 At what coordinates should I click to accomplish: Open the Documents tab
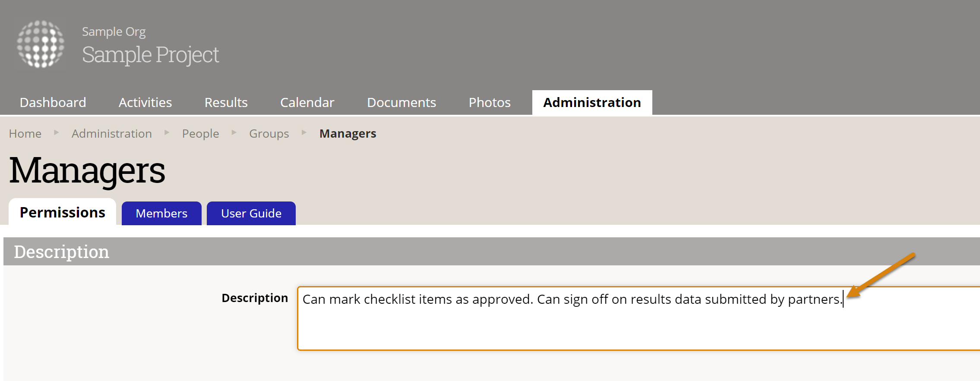pyautogui.click(x=401, y=103)
